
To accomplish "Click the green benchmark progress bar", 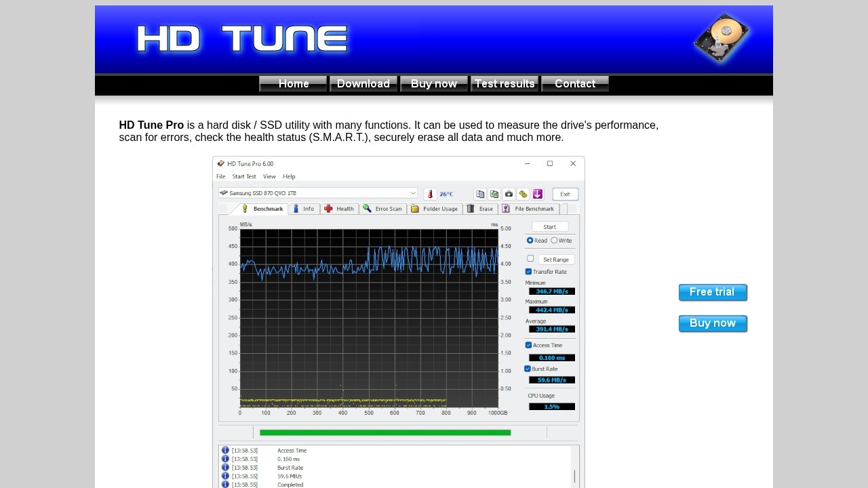I will [x=385, y=432].
